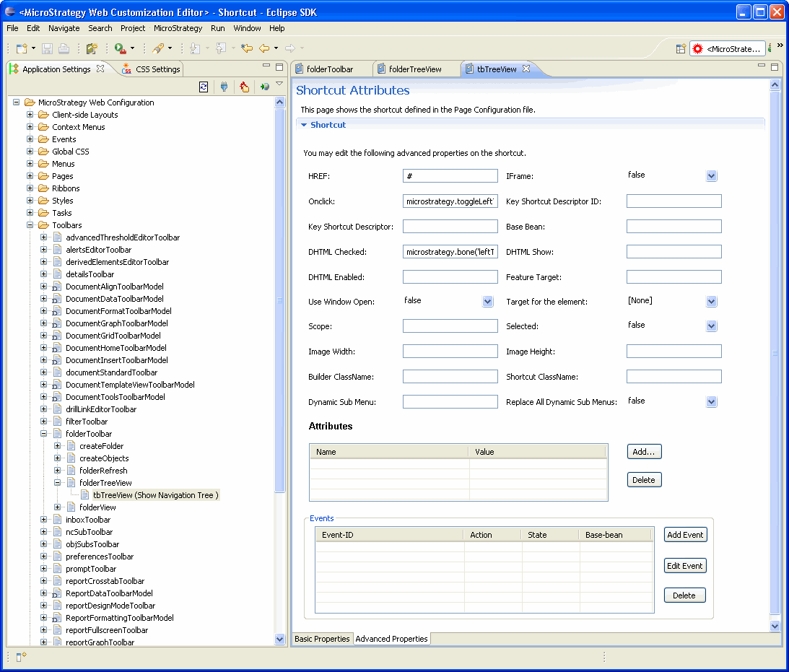Image resolution: width=789 pixels, height=672 pixels.
Task: Click the Delete button in Events section
Action: pyautogui.click(x=684, y=595)
